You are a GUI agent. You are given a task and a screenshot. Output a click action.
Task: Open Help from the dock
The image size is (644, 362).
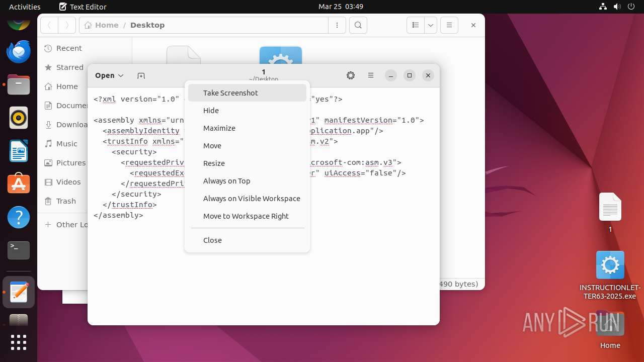pos(19,217)
